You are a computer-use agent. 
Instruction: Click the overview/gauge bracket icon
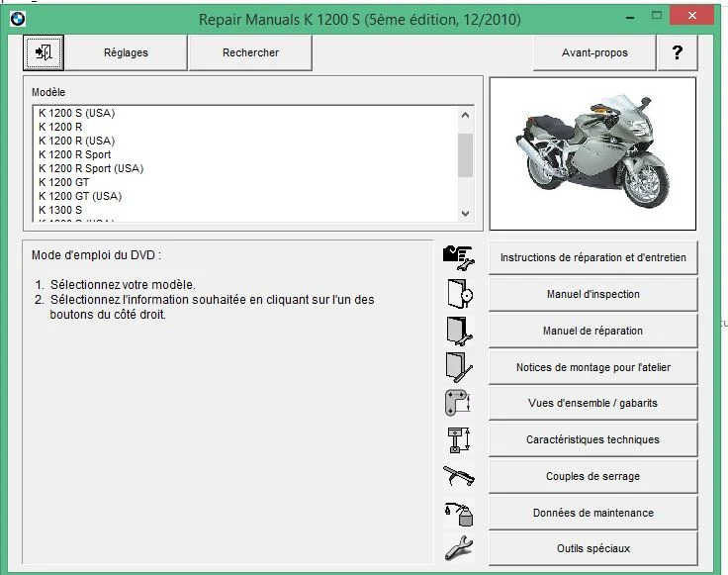coord(459,403)
